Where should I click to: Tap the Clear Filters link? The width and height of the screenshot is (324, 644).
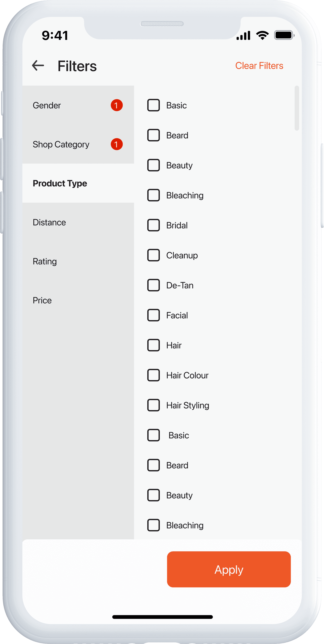pyautogui.click(x=259, y=66)
